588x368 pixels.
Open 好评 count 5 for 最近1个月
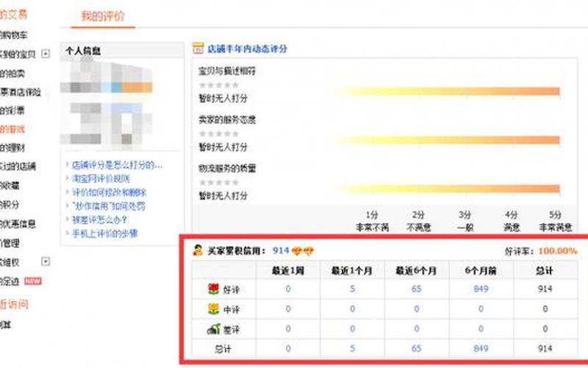[x=352, y=289]
